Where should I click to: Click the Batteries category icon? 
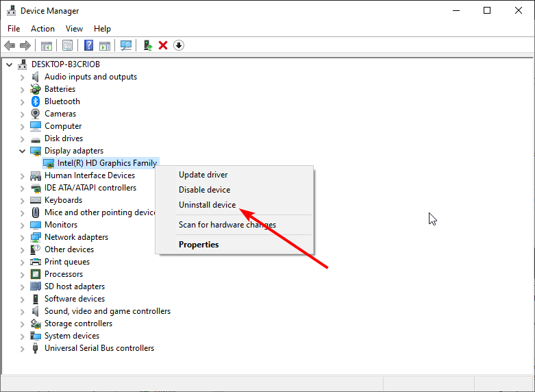click(36, 89)
